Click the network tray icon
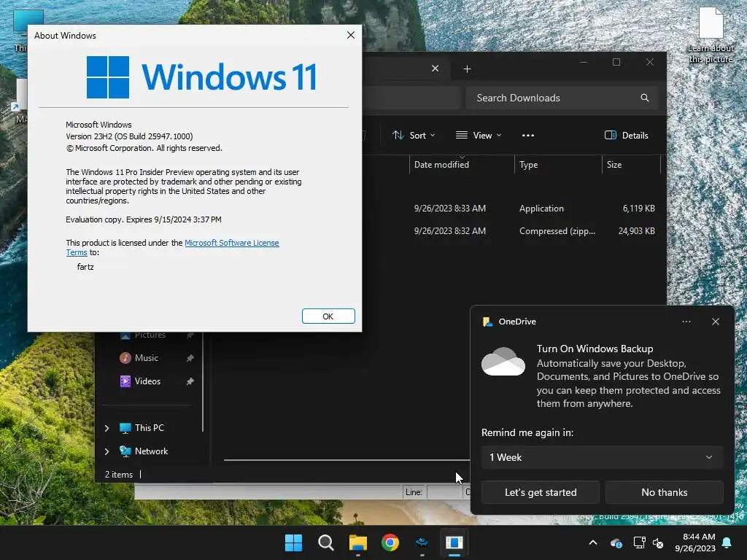747x560 pixels. (x=639, y=542)
